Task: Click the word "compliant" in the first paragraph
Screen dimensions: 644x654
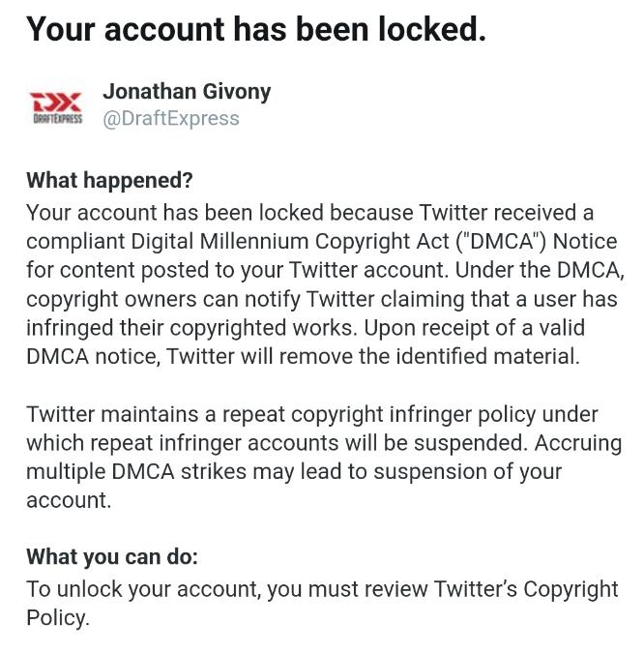Action: point(73,241)
